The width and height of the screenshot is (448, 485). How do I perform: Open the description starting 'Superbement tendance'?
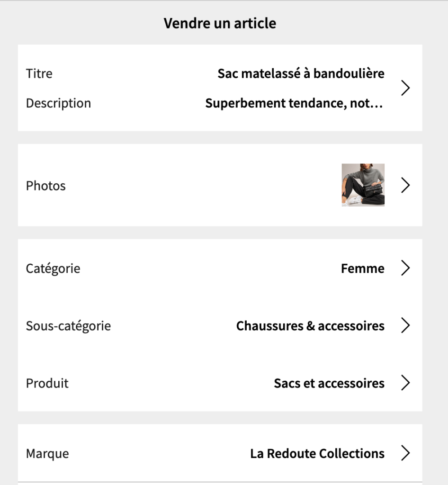coord(295,103)
